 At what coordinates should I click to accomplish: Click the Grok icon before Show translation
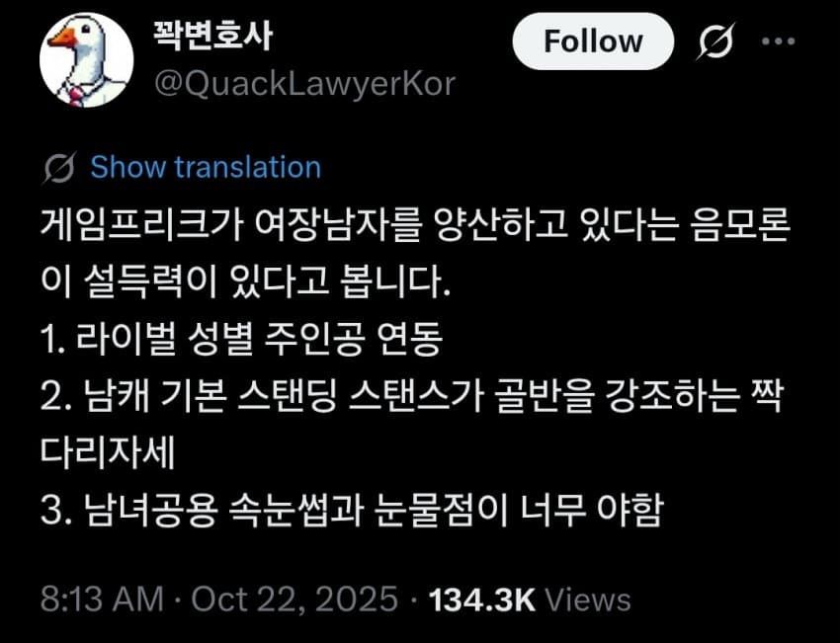click(x=59, y=167)
